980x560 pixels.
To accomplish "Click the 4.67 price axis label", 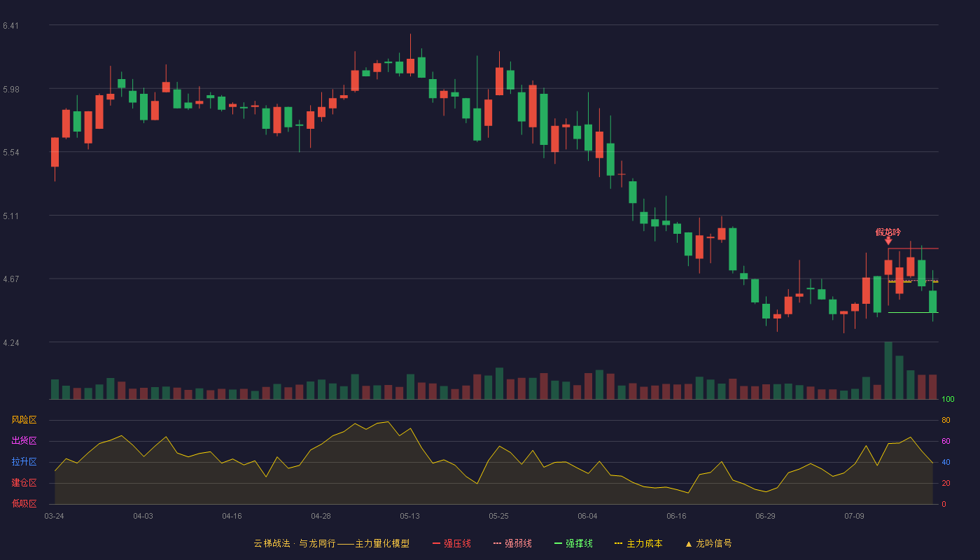I will [10, 279].
